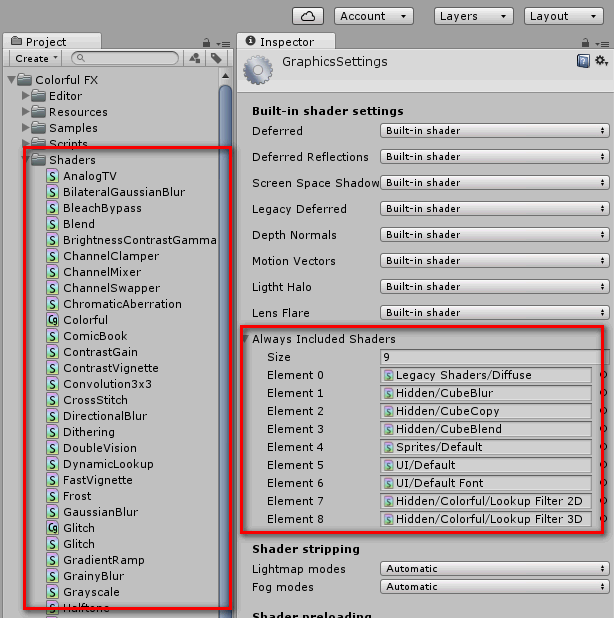
Task: Open the Layout dropdown
Action: (564, 16)
